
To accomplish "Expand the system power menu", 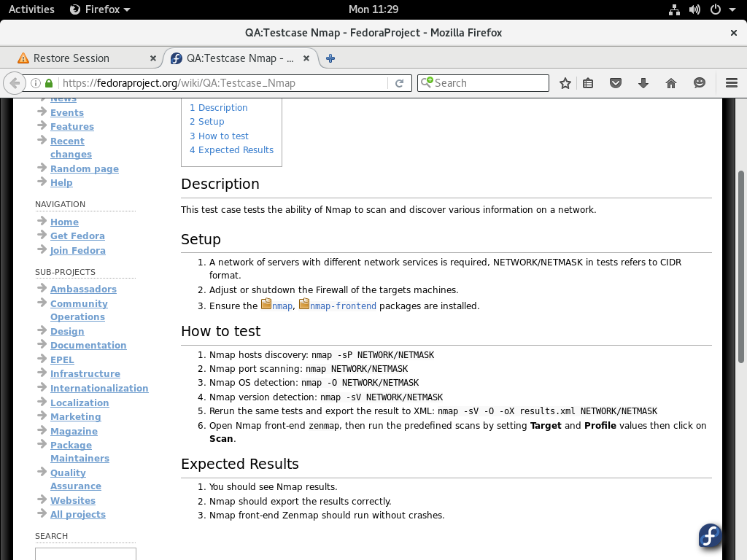I will coord(720,9).
